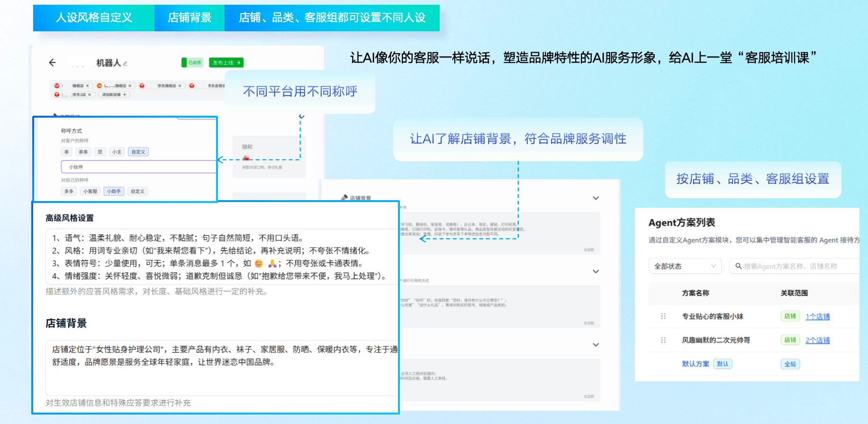Viewport: 868px width, 424px height.
Task: Collapse the bottom section chevron on the background panel
Action: tap(596, 345)
